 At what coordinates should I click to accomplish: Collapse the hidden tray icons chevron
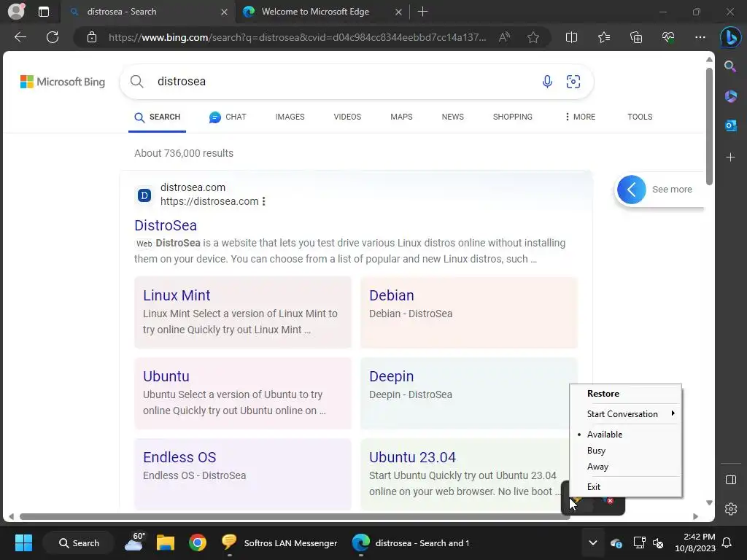point(592,542)
